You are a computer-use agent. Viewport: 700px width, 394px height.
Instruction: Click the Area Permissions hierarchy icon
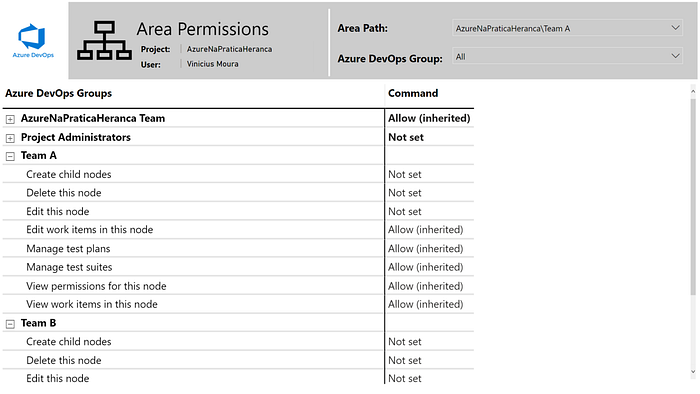pyautogui.click(x=104, y=41)
